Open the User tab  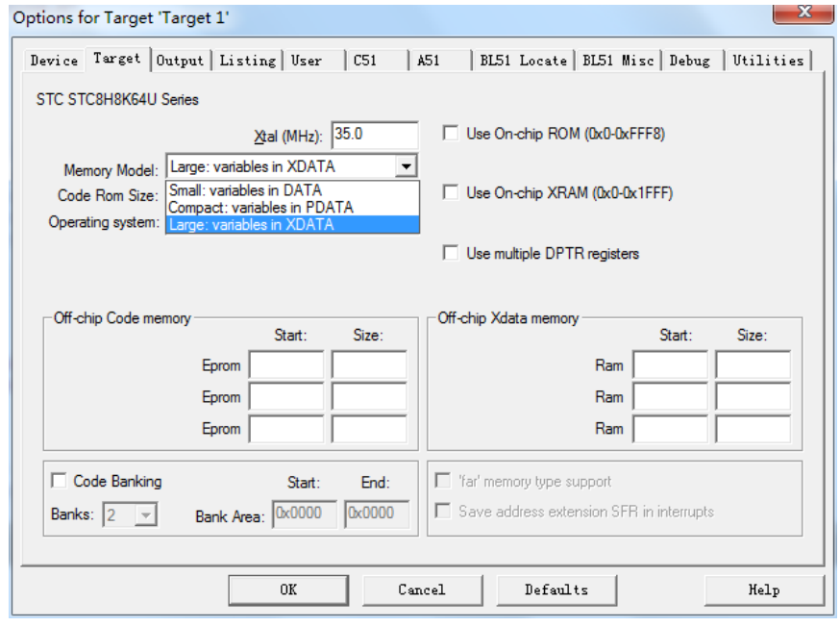pos(314,61)
